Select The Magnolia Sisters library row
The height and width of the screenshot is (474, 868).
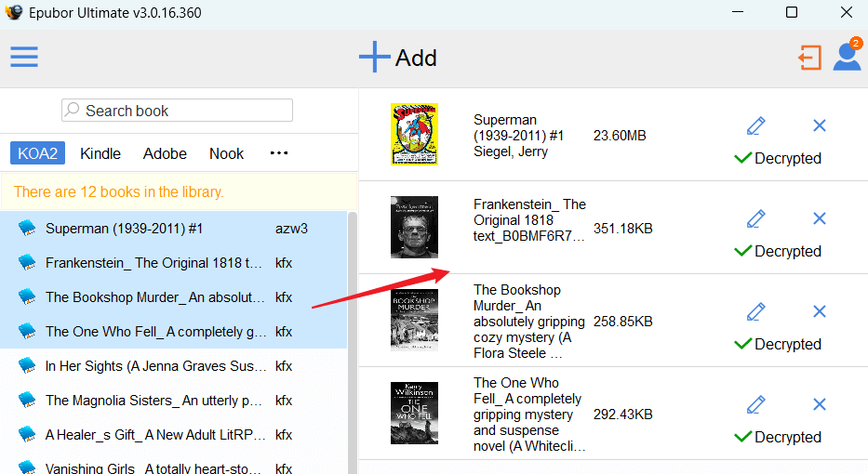(174, 400)
